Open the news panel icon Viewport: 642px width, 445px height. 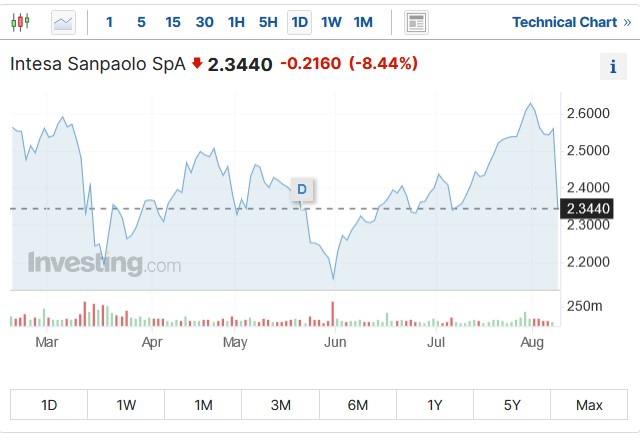(x=416, y=22)
